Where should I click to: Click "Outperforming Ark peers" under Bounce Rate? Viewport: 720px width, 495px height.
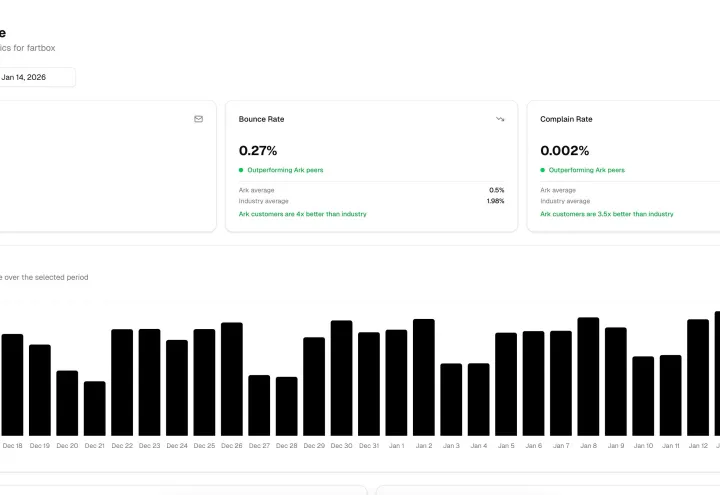[285, 170]
